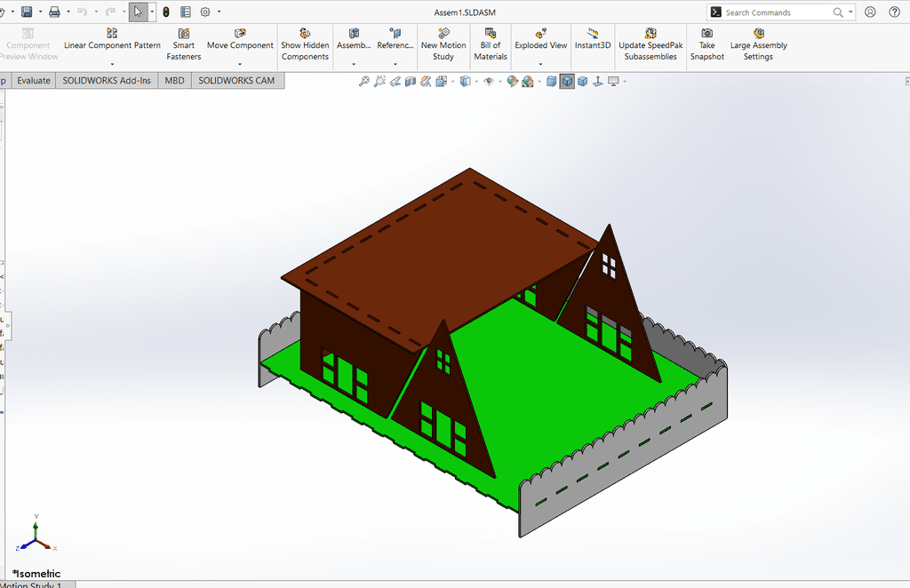Expand the Exploded View dropdown arrow

coord(540,65)
